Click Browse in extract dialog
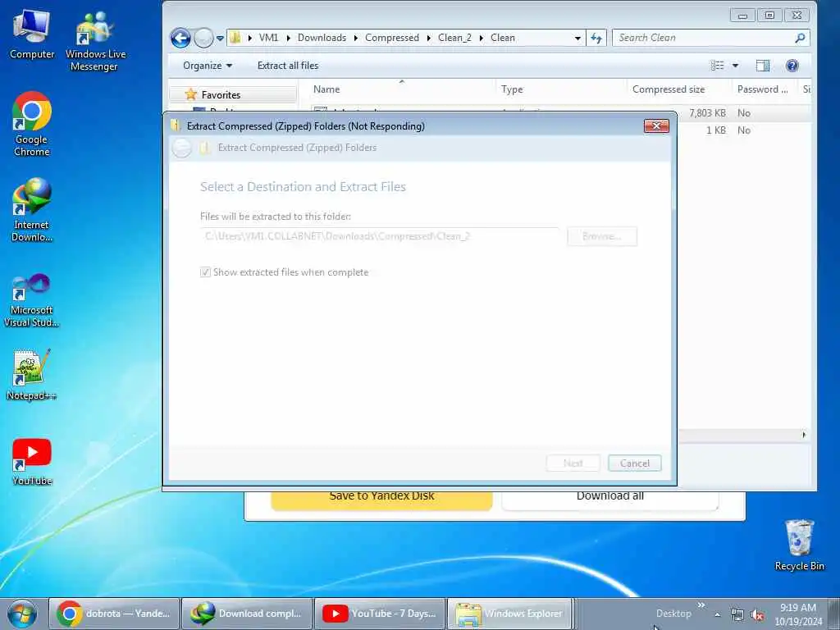Screen dimensions: 840x630 click(601, 236)
